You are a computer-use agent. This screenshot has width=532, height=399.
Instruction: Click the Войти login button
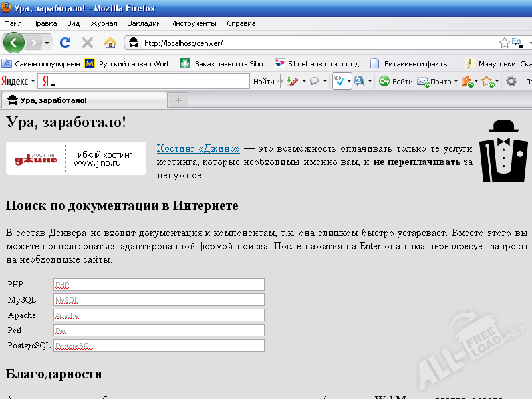tap(396, 82)
